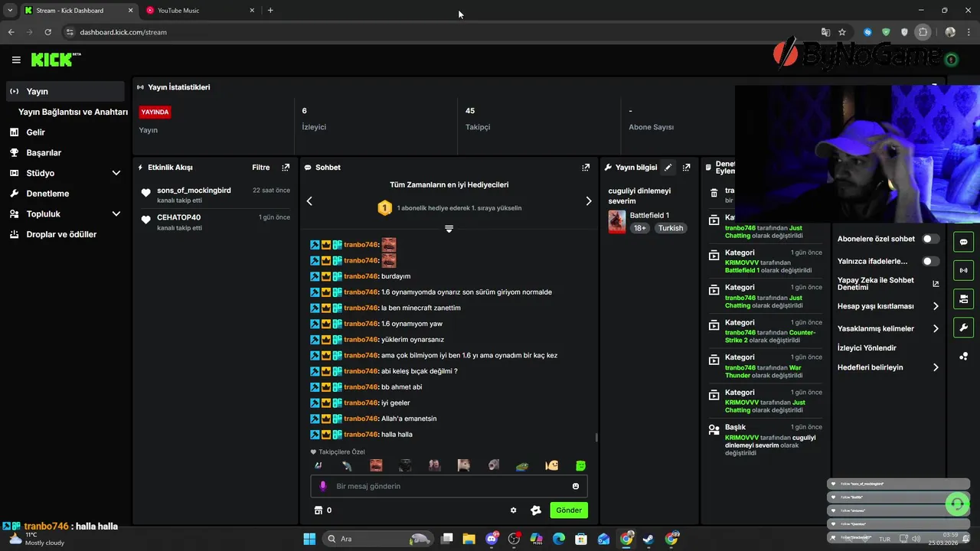Open Hedefleri belirleyin options

[888, 367]
